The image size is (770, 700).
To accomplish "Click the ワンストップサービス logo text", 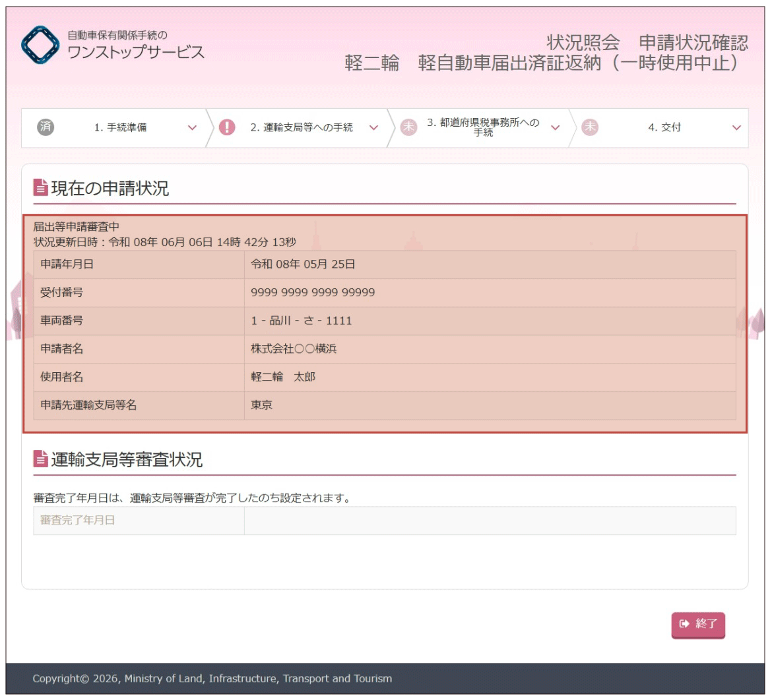I will click(136, 52).
